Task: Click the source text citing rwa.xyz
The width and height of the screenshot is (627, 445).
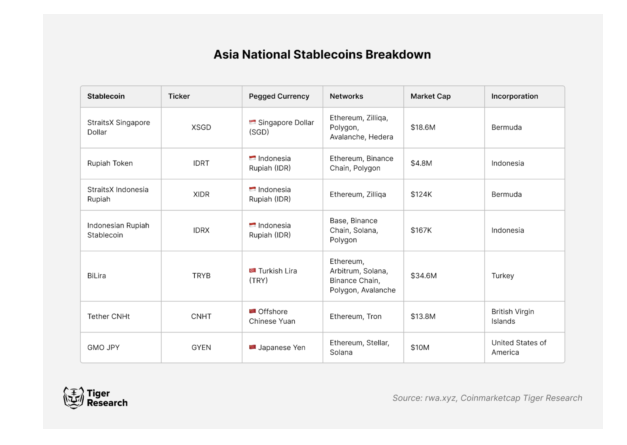Action: tap(487, 398)
